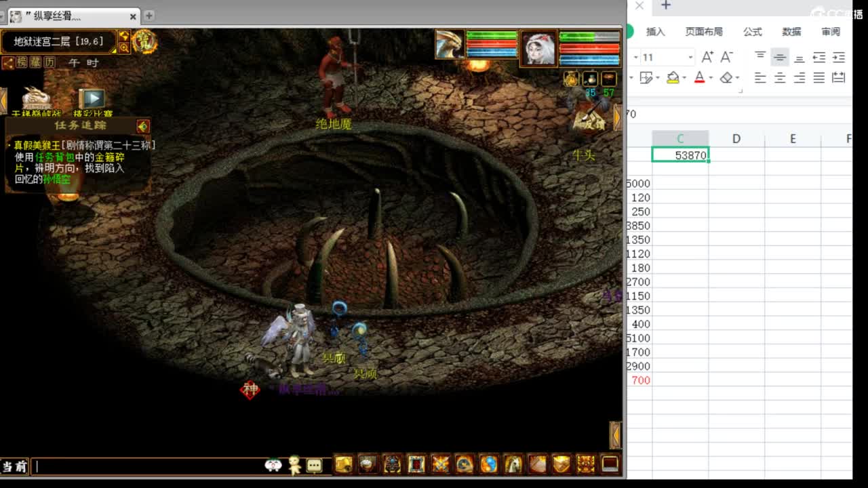Click the crossed swords icon in game hotbar
This screenshot has height=488, width=868.
pyautogui.click(x=441, y=464)
